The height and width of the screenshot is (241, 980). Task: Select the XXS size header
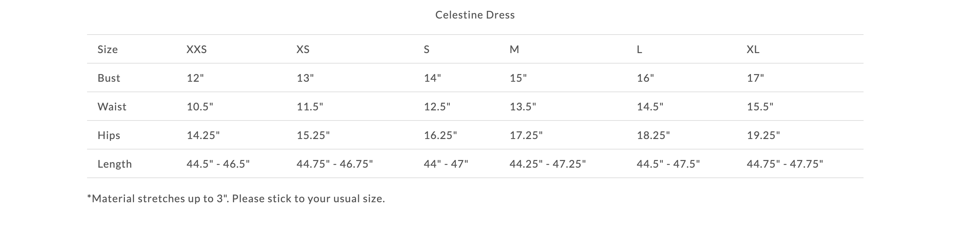click(x=197, y=49)
